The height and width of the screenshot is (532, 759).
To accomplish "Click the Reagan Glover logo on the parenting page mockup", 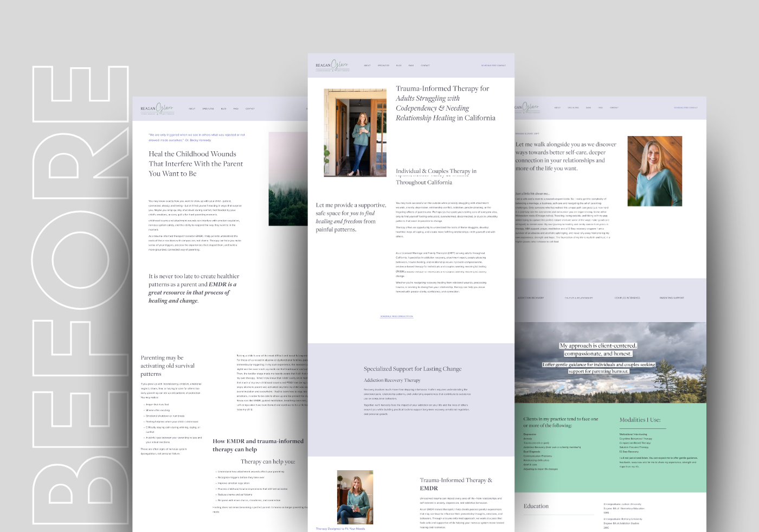I will pos(157,108).
